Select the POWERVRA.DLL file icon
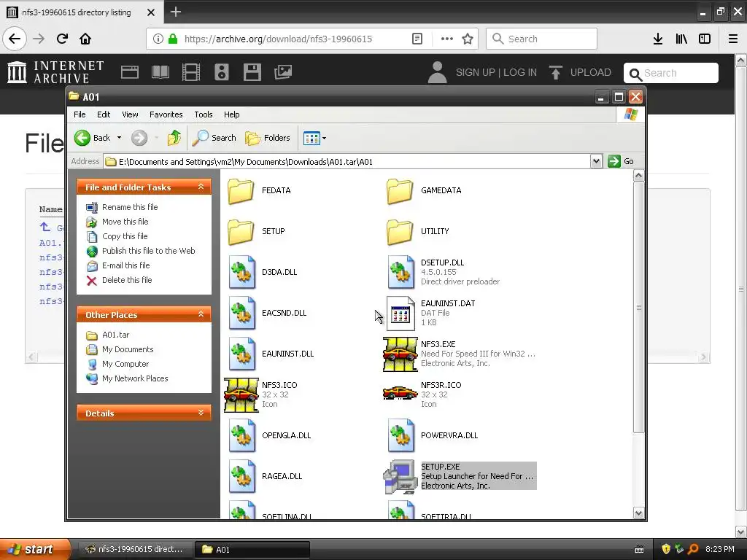Image resolution: width=747 pixels, height=560 pixels. (x=400, y=435)
